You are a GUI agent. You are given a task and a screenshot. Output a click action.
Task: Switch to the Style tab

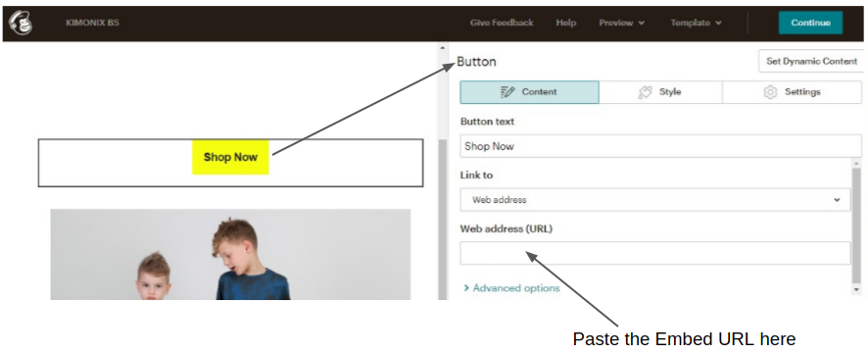point(660,92)
